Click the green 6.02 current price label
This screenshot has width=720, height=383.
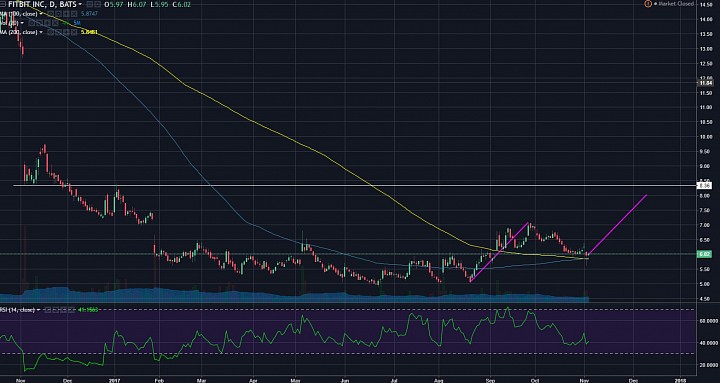[x=704, y=253]
